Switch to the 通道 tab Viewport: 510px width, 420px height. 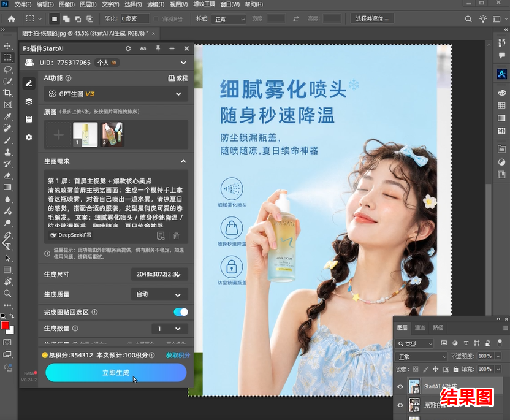click(419, 327)
